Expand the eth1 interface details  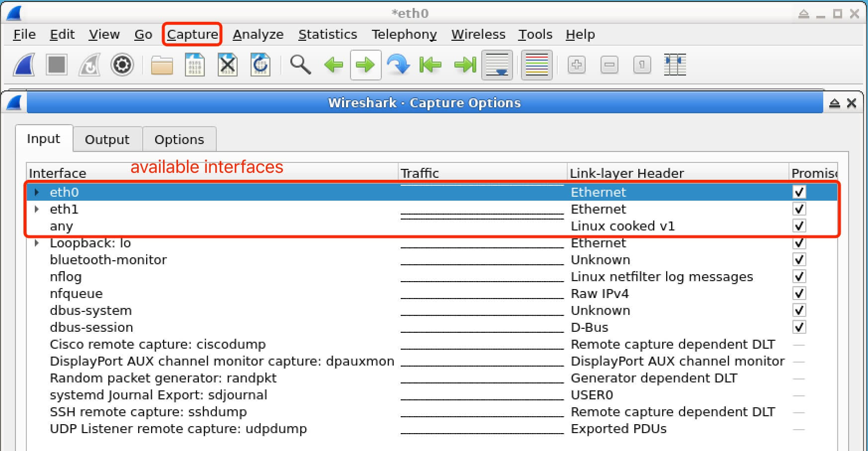coord(37,209)
